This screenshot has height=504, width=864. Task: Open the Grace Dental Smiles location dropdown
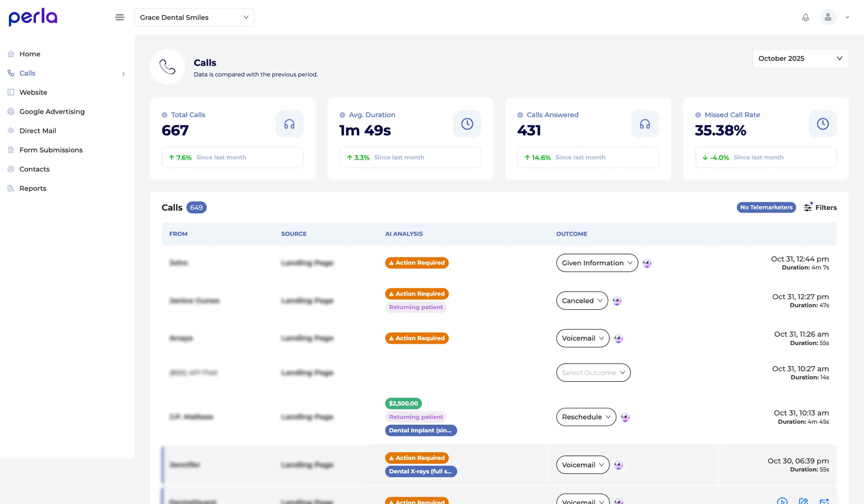[194, 17]
